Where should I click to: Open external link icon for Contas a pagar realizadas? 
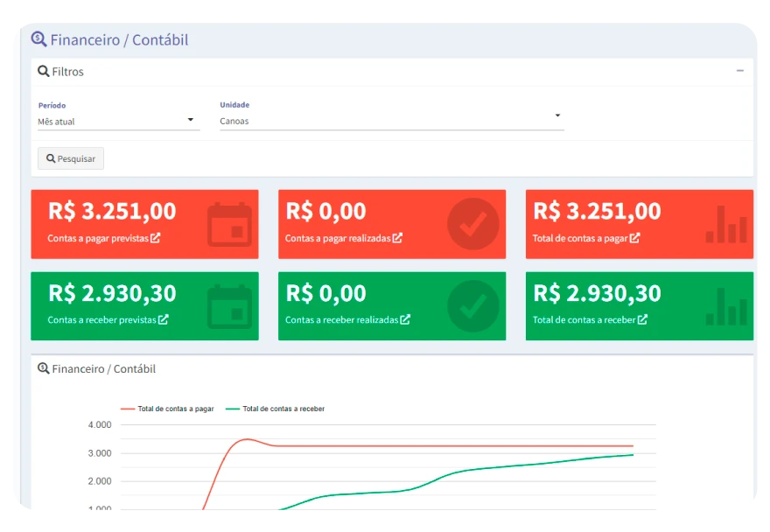pos(397,238)
